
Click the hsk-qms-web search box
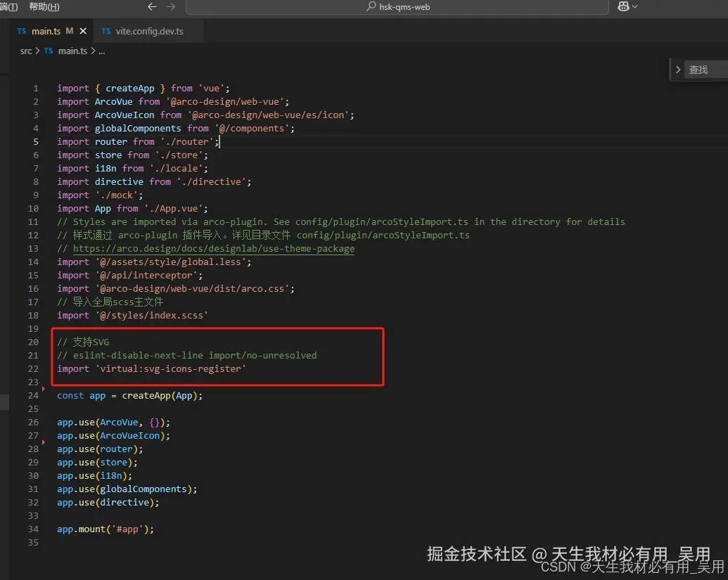click(396, 7)
